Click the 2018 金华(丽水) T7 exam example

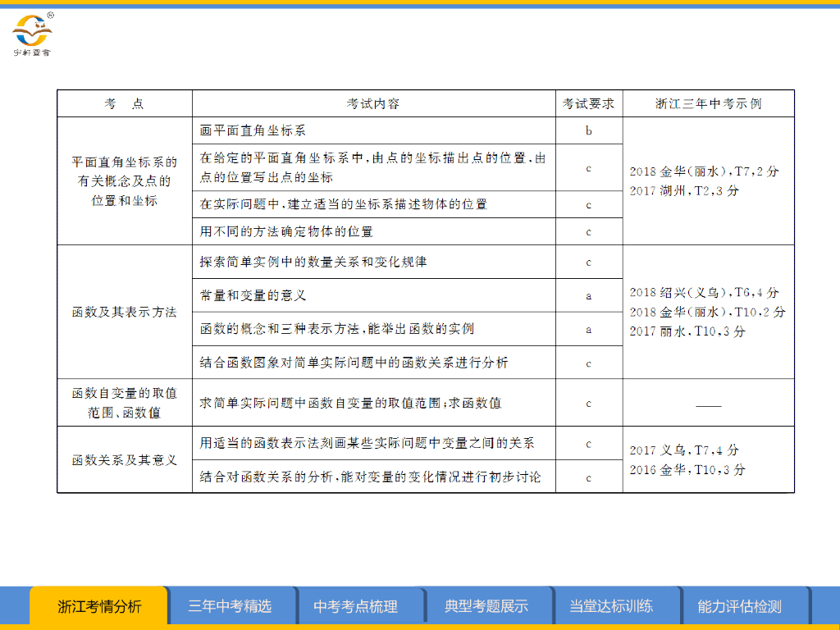point(704,172)
